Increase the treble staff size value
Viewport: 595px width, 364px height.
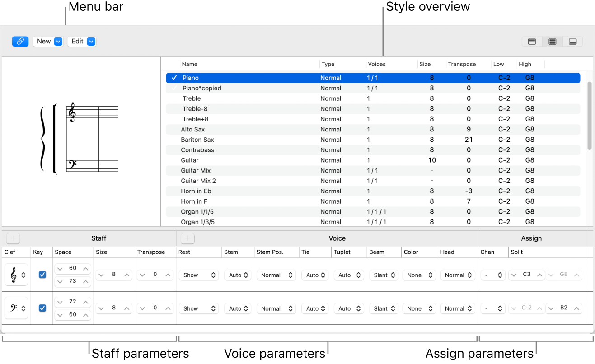pos(127,275)
